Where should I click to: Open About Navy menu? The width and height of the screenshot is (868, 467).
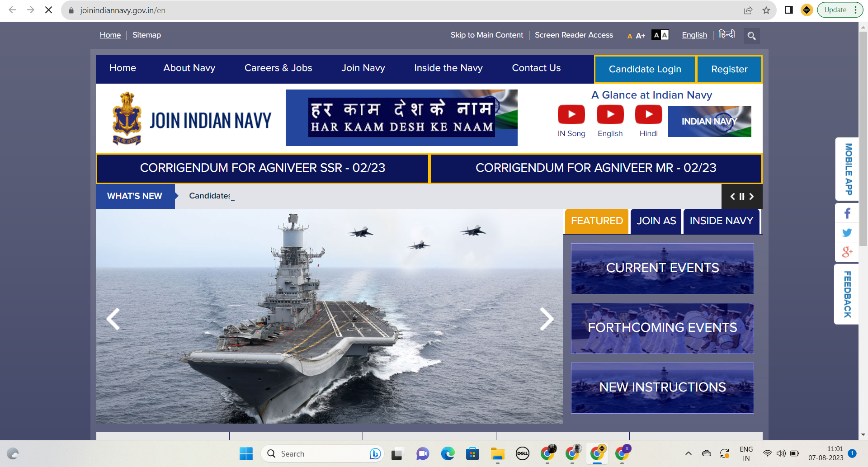(189, 68)
